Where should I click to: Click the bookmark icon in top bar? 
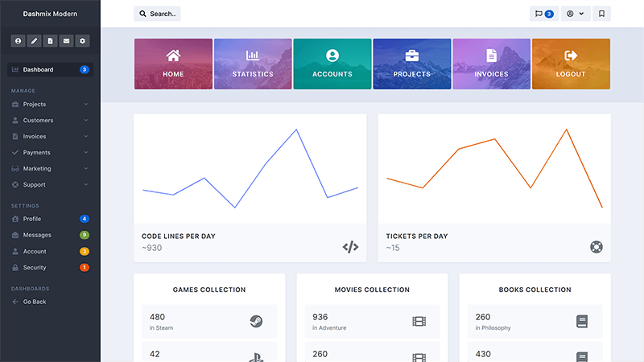pyautogui.click(x=601, y=14)
